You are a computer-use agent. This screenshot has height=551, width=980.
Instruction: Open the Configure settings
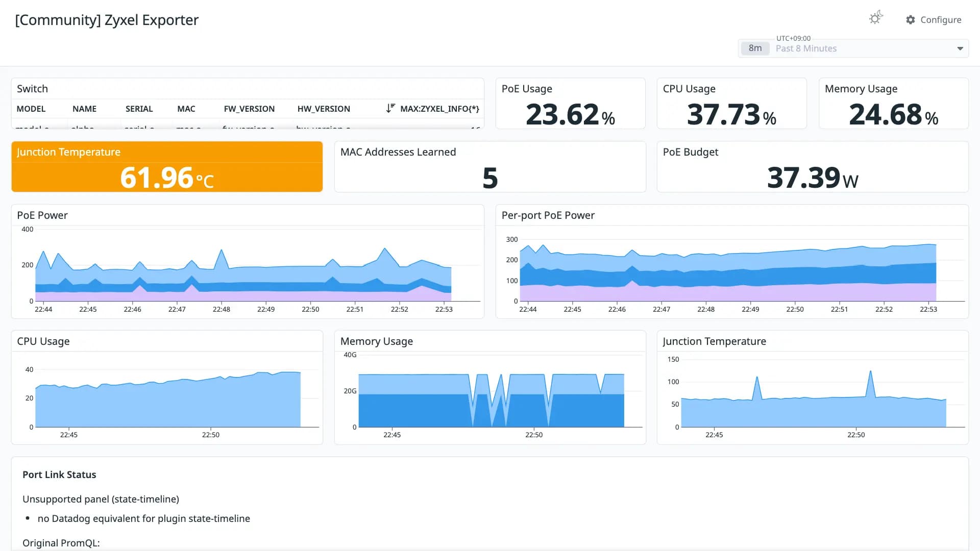934,20
